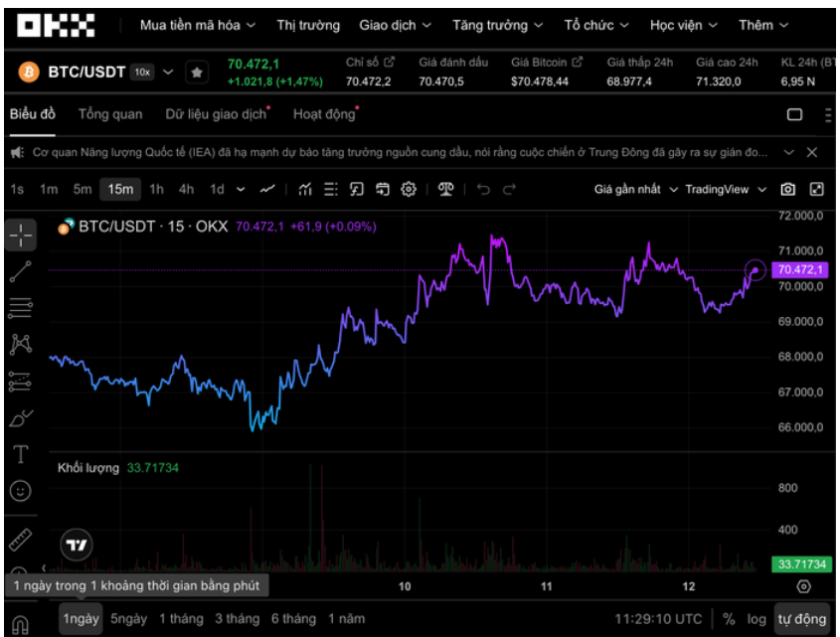Open the forecasting and measurement tool
The height and width of the screenshot is (637, 840).
(x=21, y=382)
